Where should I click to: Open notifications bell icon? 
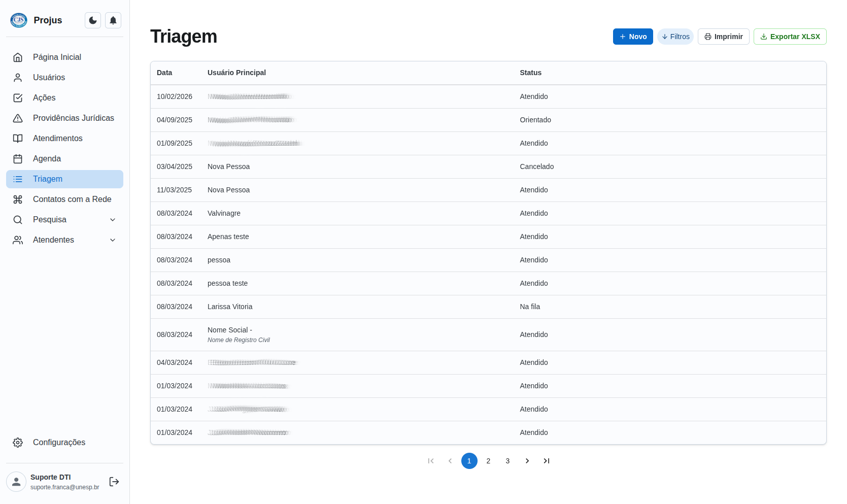pyautogui.click(x=113, y=20)
